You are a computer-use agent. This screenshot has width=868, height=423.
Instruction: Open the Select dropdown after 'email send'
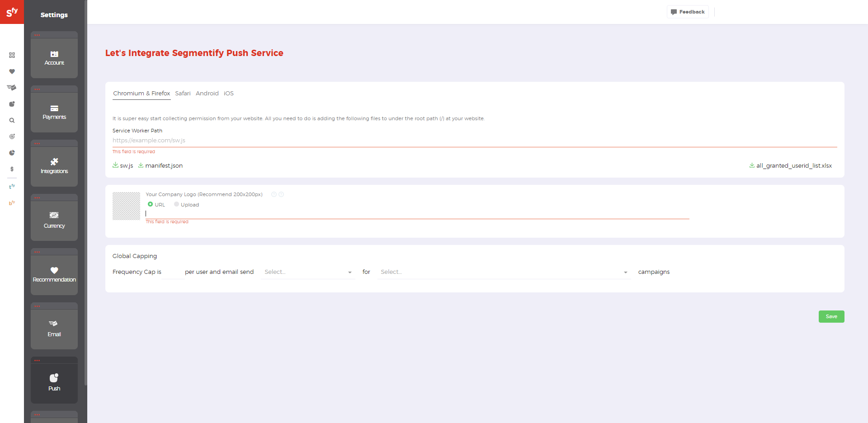click(308, 272)
